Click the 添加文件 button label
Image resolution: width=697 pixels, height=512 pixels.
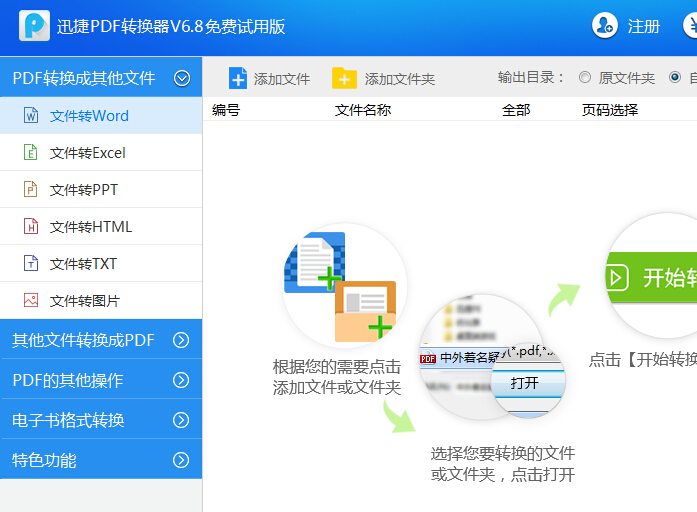click(x=282, y=79)
